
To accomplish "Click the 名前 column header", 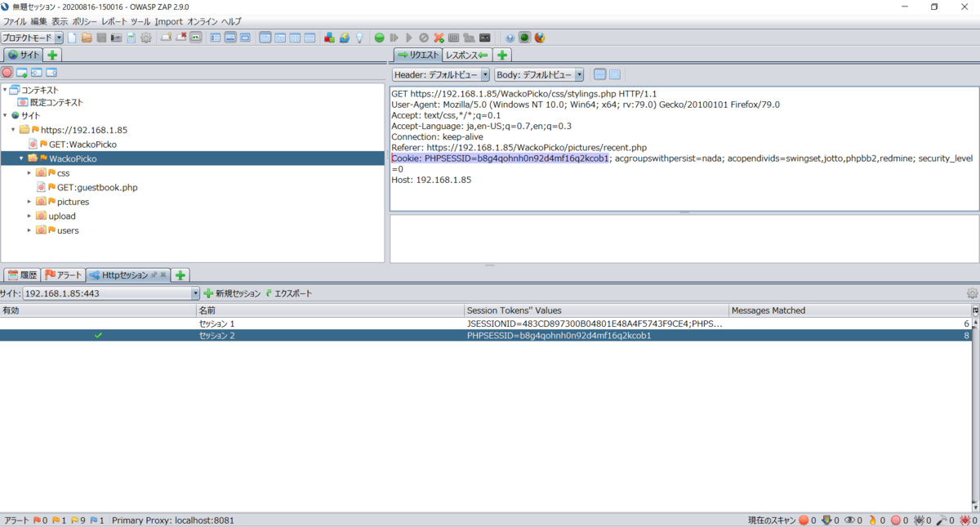I will (x=330, y=310).
